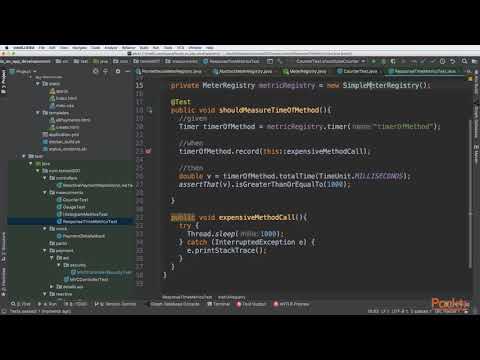
Task: Click the Show History clock icon in toolbar
Action: pyautogui.click(x=442, y=61)
